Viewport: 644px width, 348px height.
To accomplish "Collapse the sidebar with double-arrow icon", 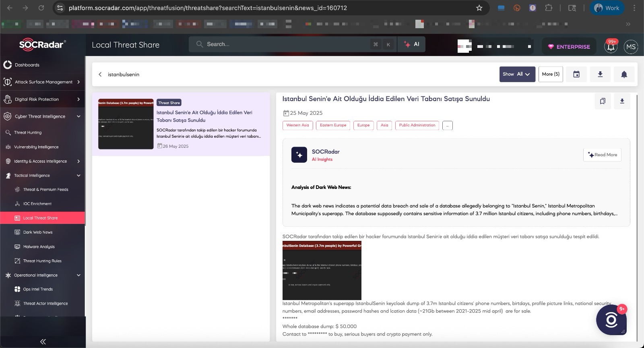I will 43,342.
